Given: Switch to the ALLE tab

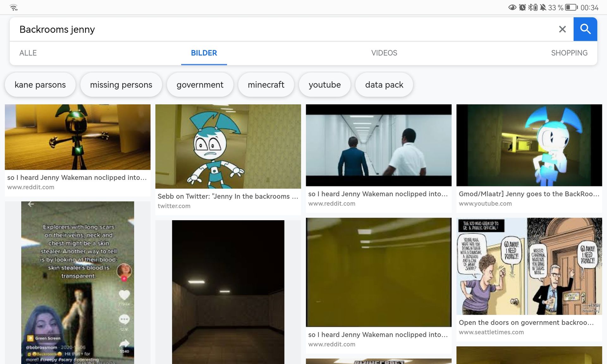Looking at the screenshot, I should 28,53.
